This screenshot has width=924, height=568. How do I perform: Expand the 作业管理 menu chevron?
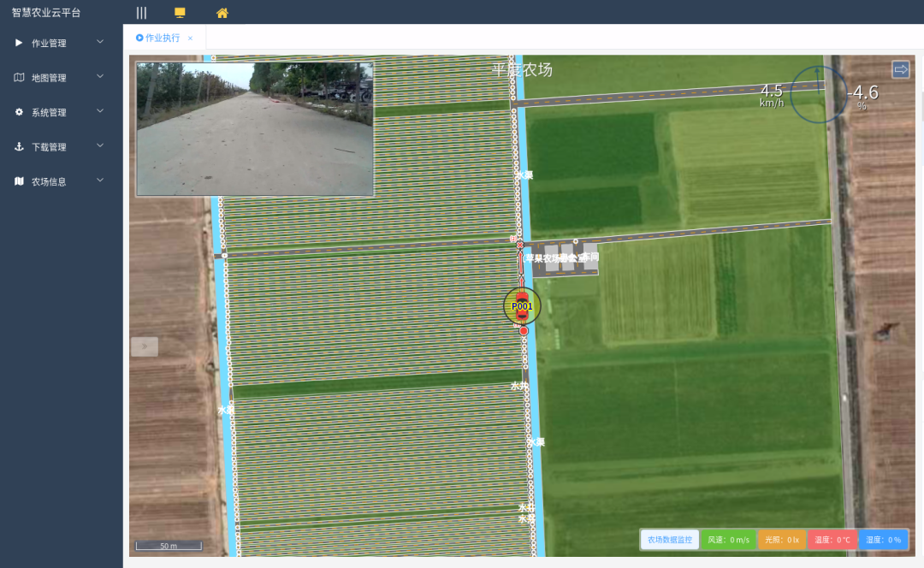coord(100,42)
